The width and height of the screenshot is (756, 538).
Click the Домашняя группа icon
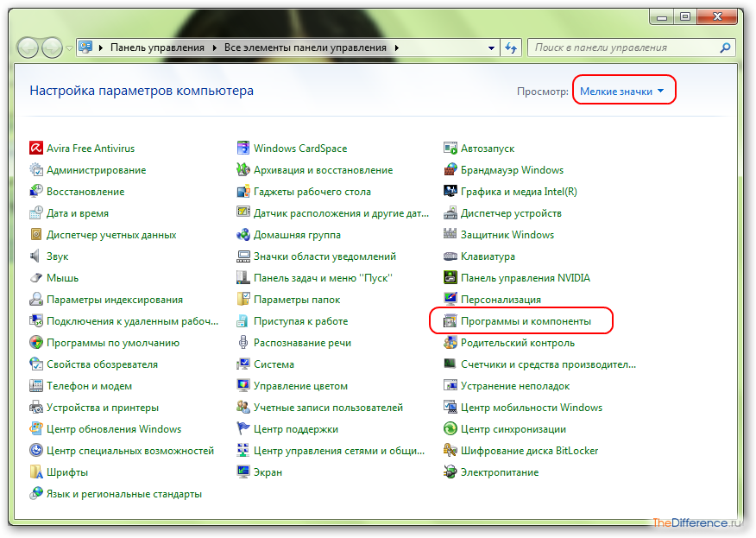point(243,235)
